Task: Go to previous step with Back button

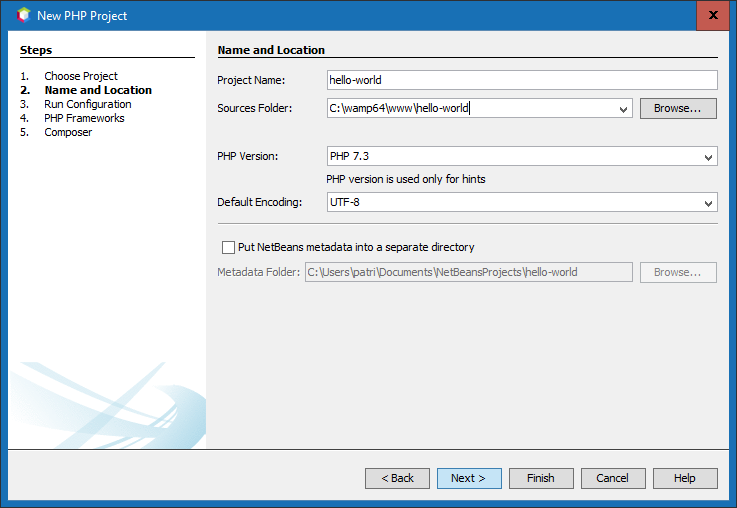Action: [x=397, y=478]
